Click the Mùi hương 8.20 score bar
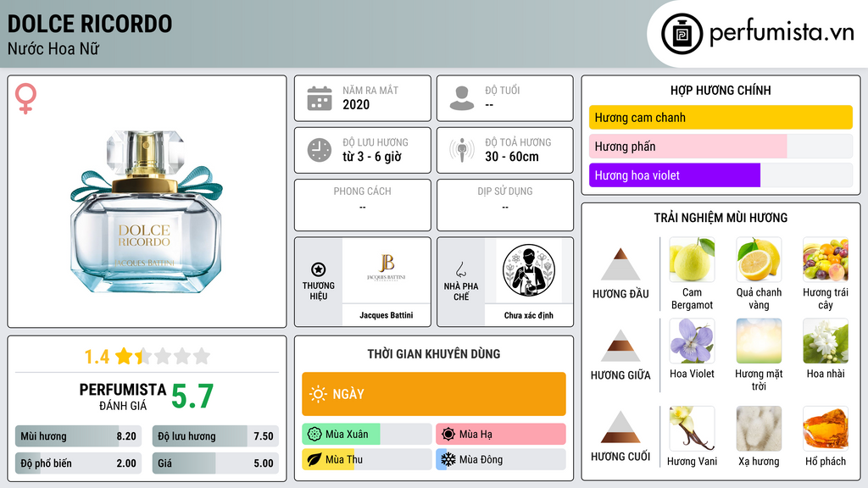The height and width of the screenshot is (488, 868). click(x=79, y=436)
